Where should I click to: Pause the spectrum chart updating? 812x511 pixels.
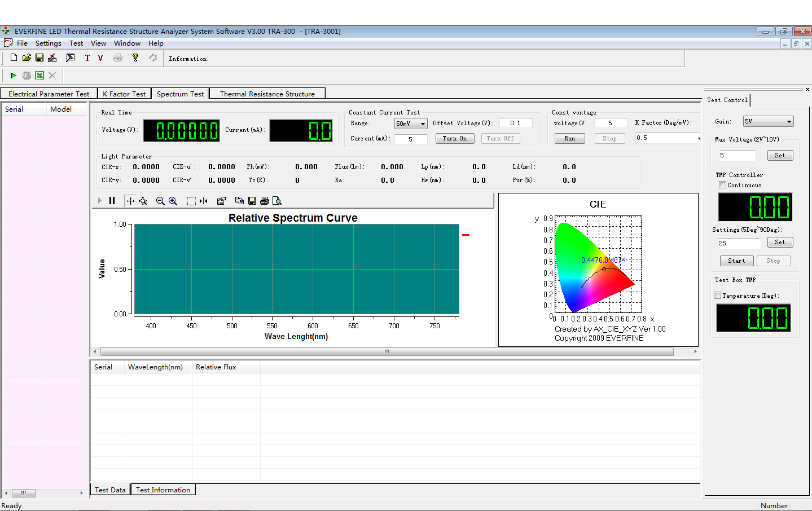click(112, 201)
